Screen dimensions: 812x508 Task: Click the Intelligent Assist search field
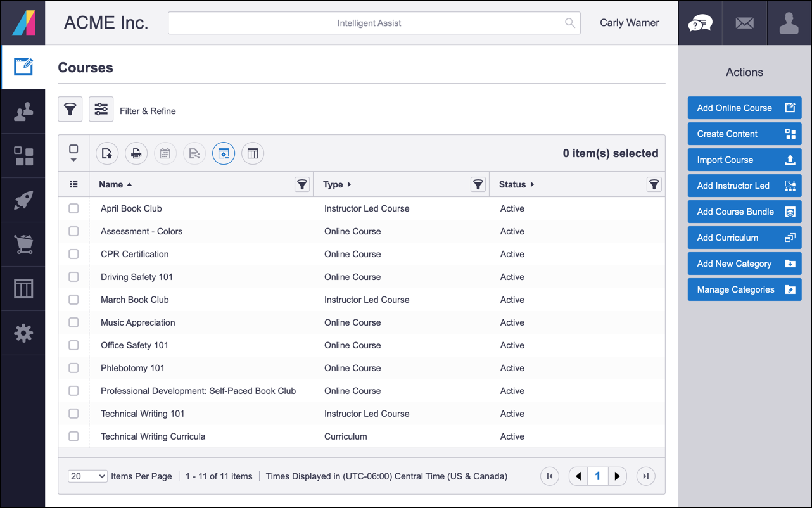tap(374, 23)
